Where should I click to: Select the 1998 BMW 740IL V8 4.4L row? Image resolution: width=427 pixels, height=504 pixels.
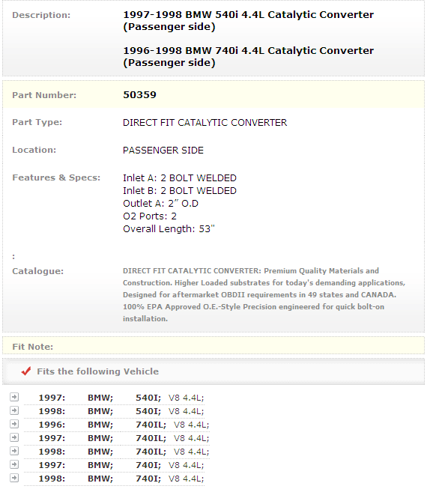[x=117, y=452]
